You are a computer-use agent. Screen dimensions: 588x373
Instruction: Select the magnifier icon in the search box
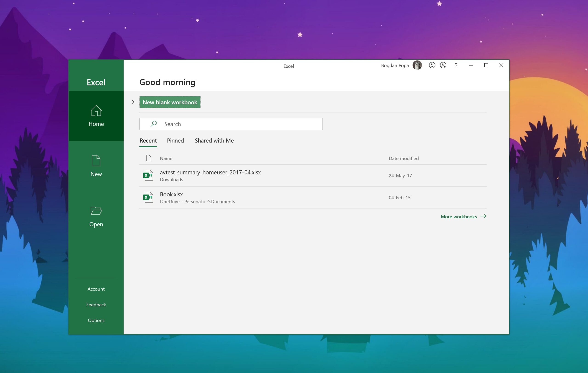[x=154, y=124]
